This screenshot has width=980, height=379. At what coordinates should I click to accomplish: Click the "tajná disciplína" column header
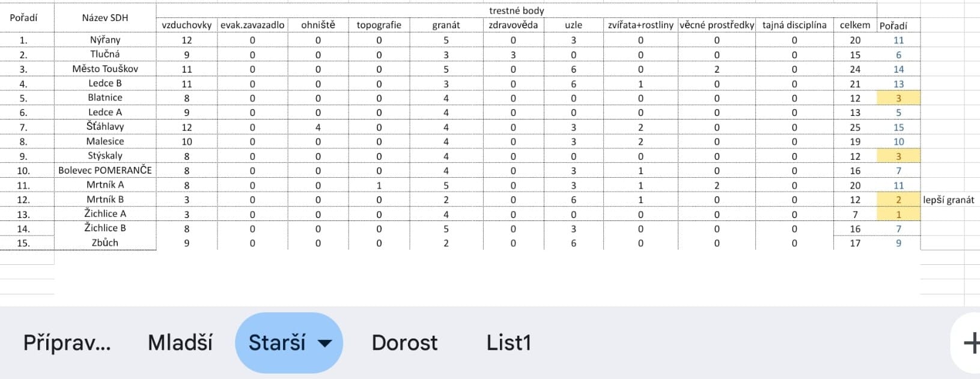794,25
